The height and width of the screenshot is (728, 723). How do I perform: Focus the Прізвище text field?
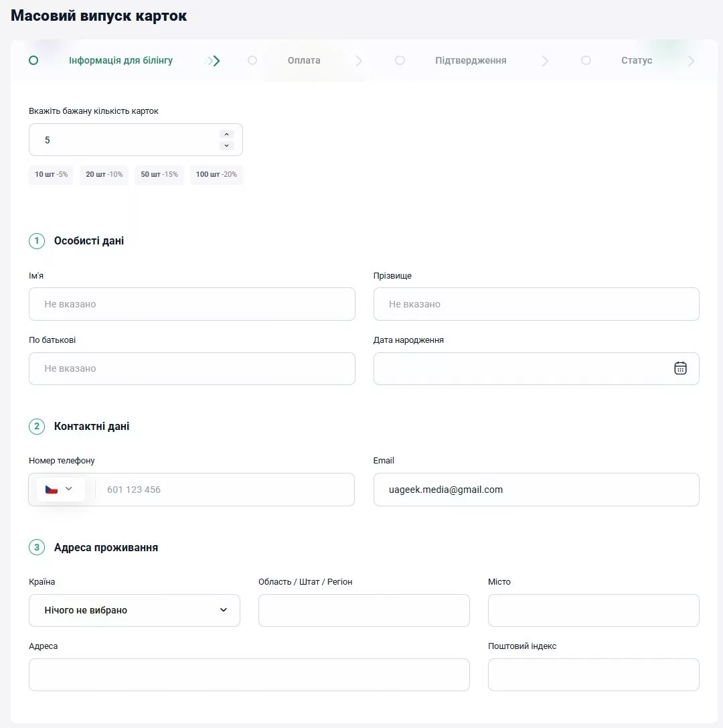click(x=536, y=304)
